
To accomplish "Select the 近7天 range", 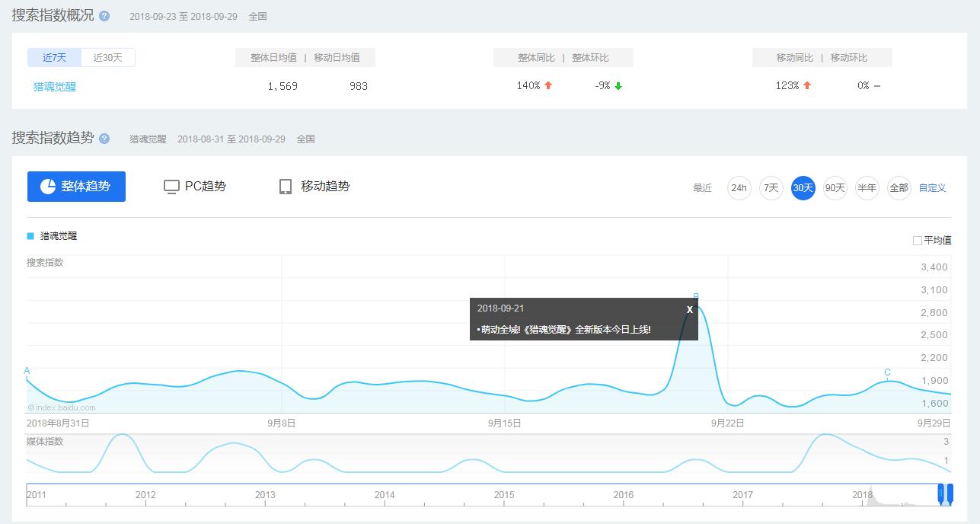I will tap(54, 57).
